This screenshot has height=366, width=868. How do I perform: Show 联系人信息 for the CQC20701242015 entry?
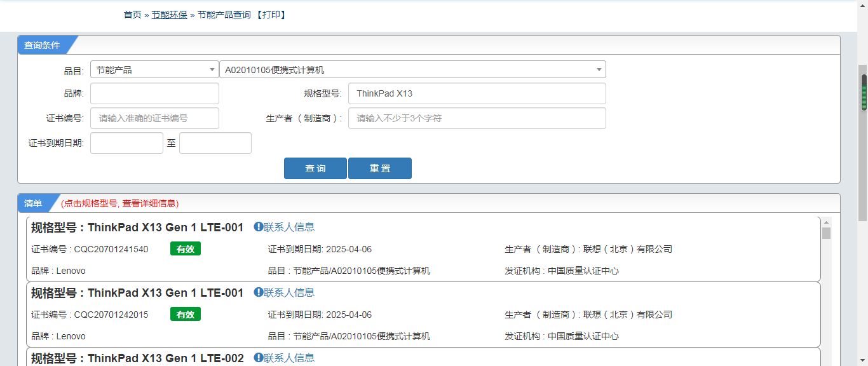(x=284, y=292)
